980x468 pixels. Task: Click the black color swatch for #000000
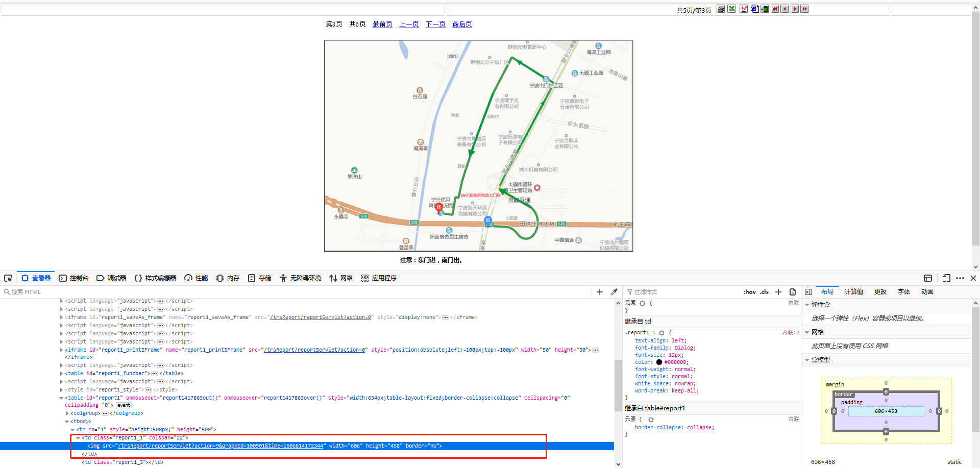click(x=659, y=362)
